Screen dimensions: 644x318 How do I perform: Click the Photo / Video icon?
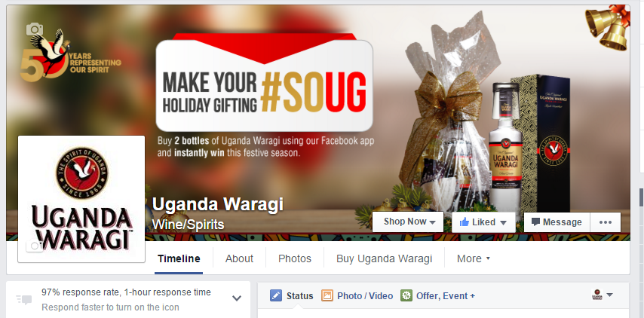tap(327, 296)
